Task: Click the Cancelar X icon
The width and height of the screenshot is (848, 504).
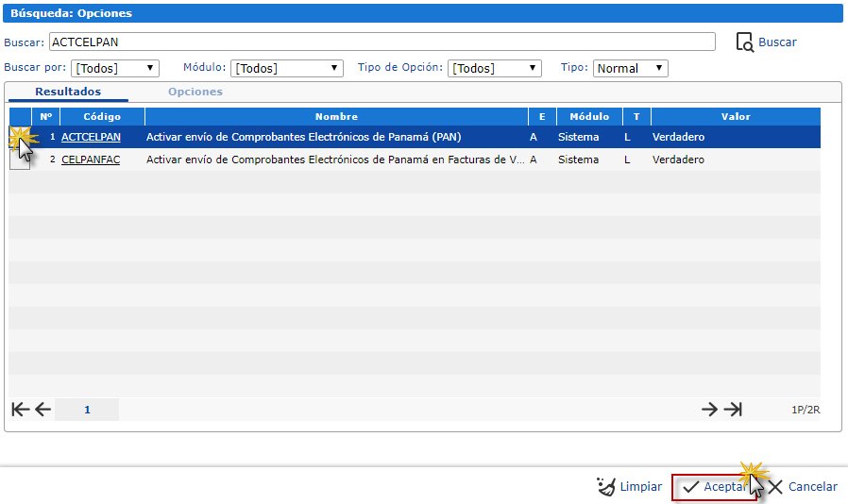Action: pos(775,487)
